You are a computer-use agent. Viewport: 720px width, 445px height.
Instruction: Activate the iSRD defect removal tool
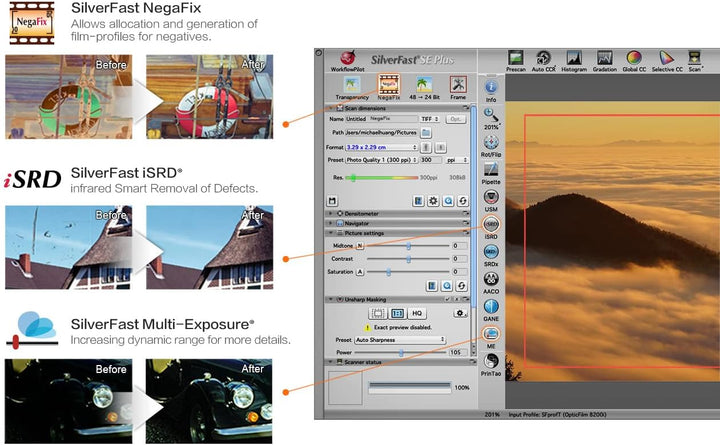491,229
